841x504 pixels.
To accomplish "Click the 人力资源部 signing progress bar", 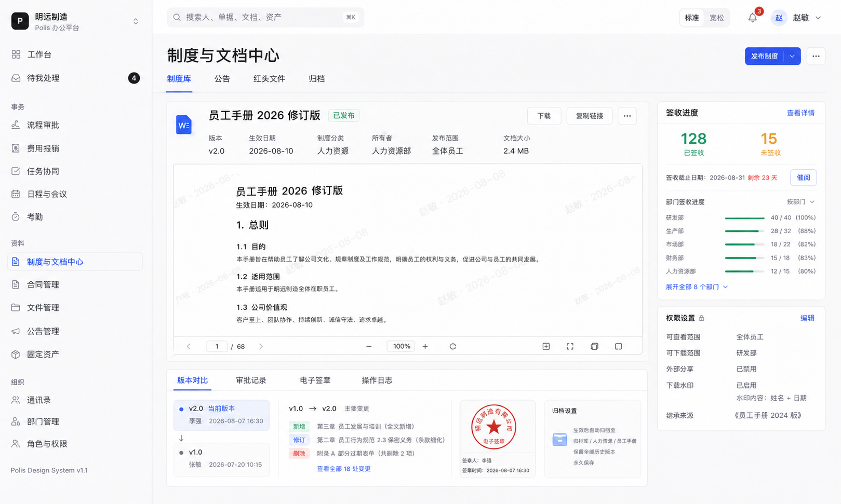I will click(744, 271).
